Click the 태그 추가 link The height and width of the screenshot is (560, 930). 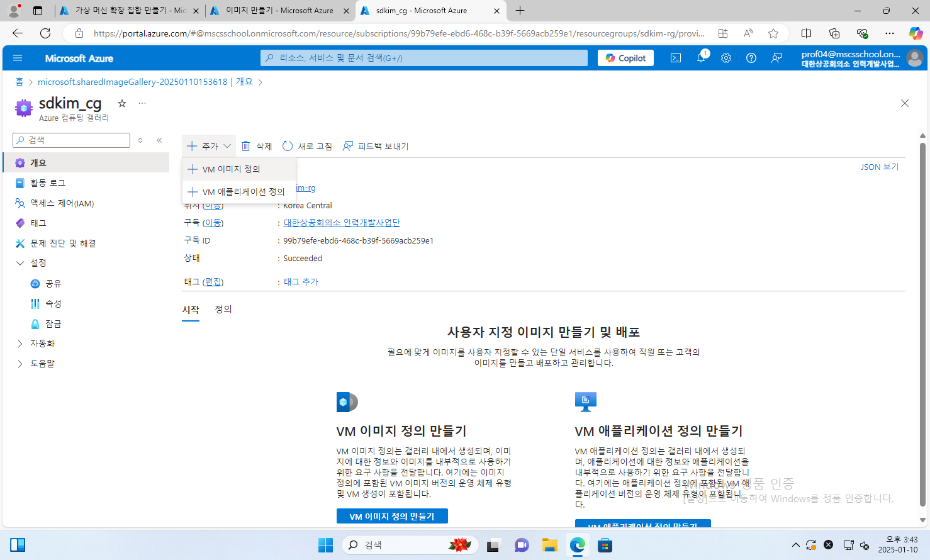(x=301, y=282)
